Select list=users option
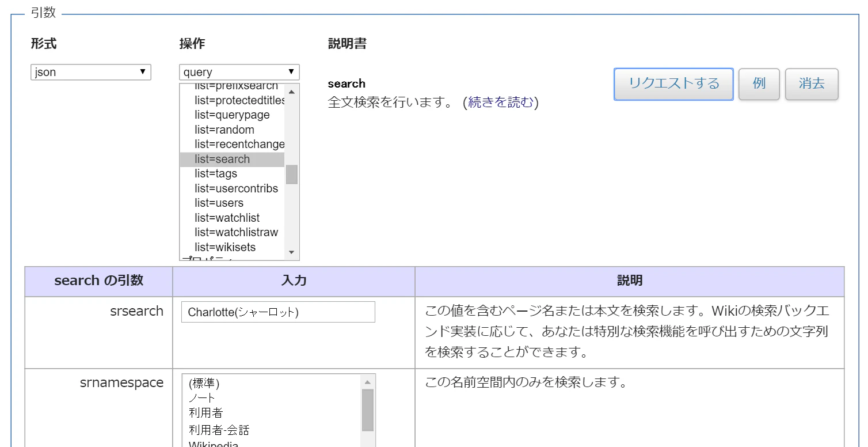868x447 pixels. point(233,203)
